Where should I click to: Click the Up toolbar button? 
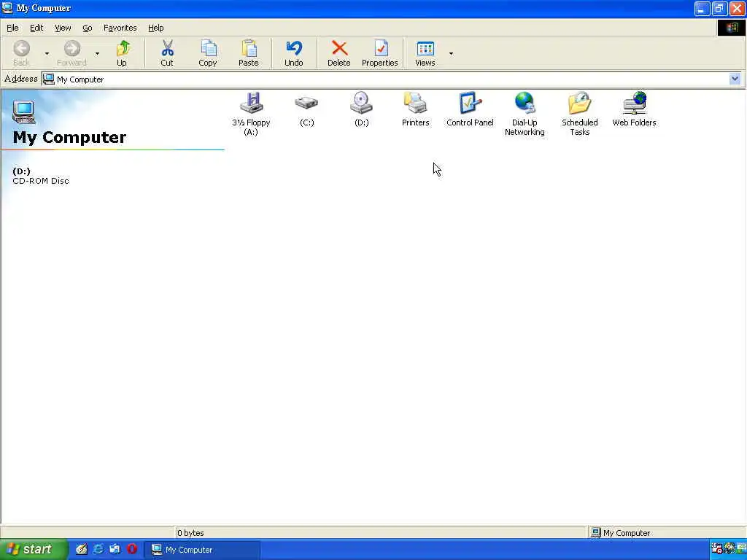coord(123,53)
